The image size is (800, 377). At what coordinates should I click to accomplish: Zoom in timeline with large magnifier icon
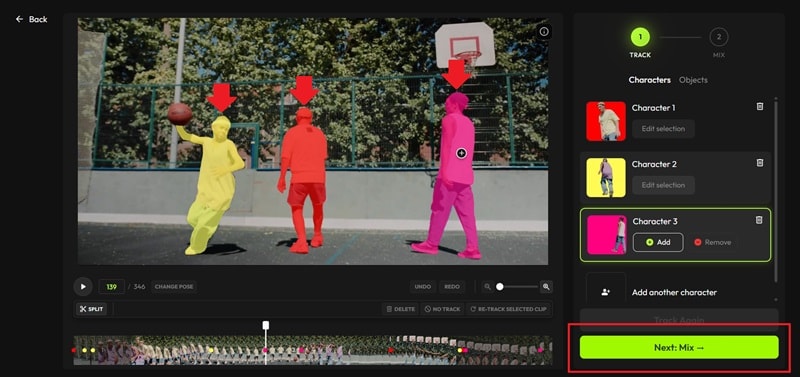546,287
